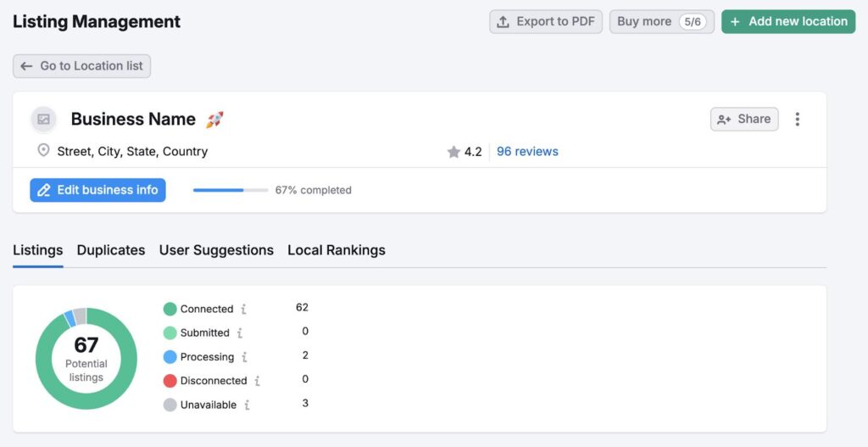The image size is (868, 447).
Task: Click the rocket emoji beside Business Name
Action: click(x=214, y=119)
